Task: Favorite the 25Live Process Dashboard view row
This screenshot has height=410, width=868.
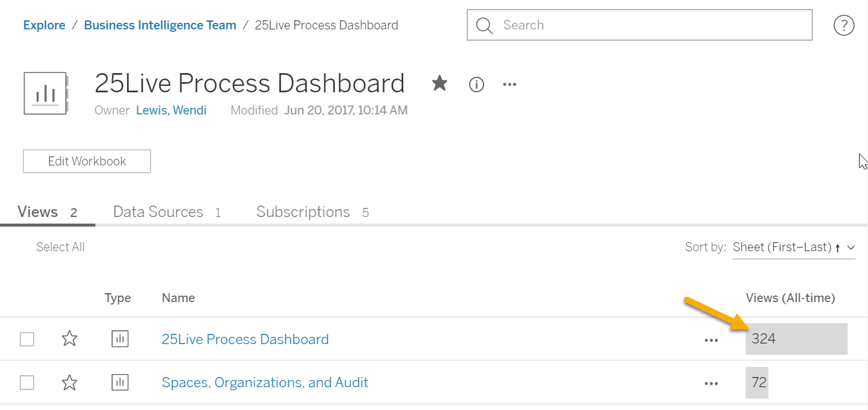Action: (70, 339)
